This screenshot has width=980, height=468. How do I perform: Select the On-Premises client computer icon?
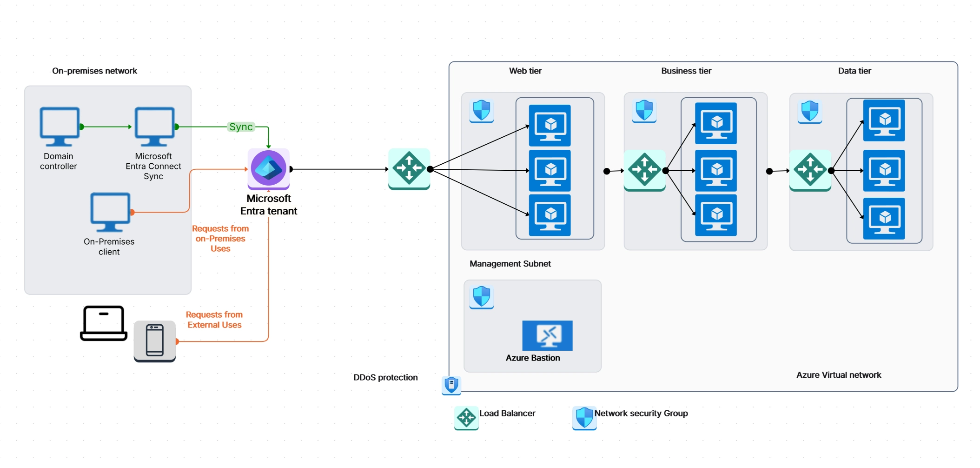110,212
